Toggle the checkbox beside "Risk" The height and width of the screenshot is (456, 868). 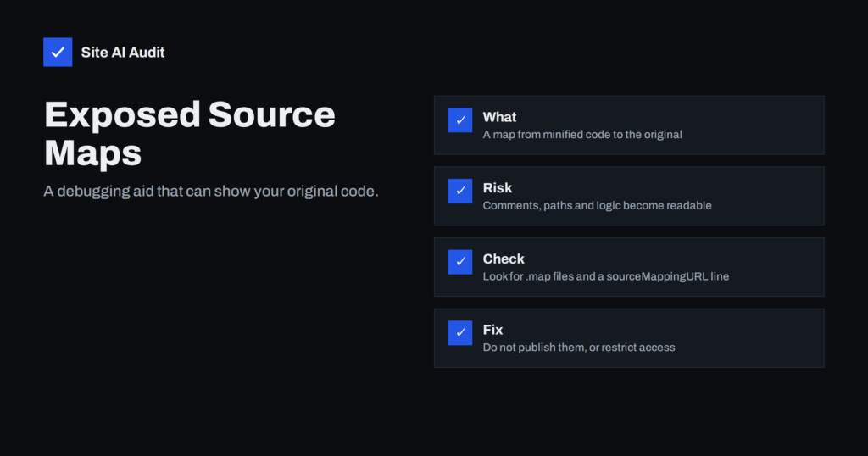[460, 191]
